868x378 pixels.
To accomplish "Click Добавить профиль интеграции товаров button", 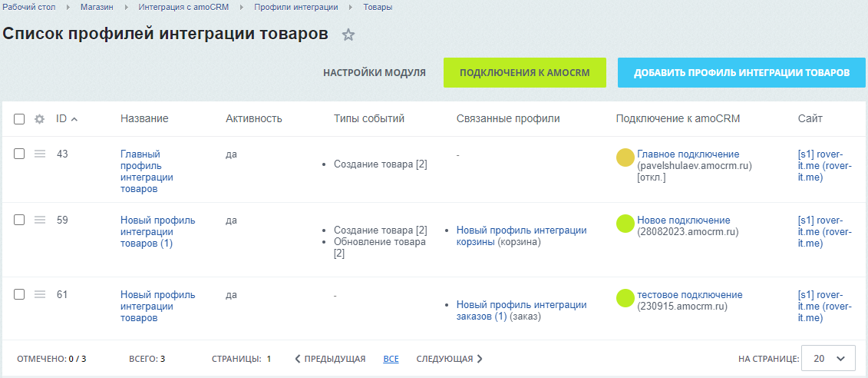I will 741,73.
